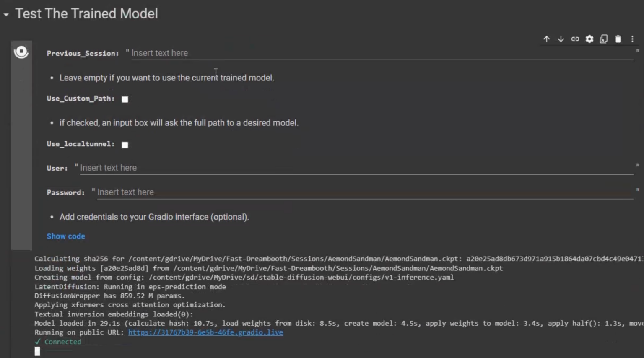The height and width of the screenshot is (358, 644).
Task: Click the block cursor at output end
Action: pyautogui.click(x=37, y=351)
